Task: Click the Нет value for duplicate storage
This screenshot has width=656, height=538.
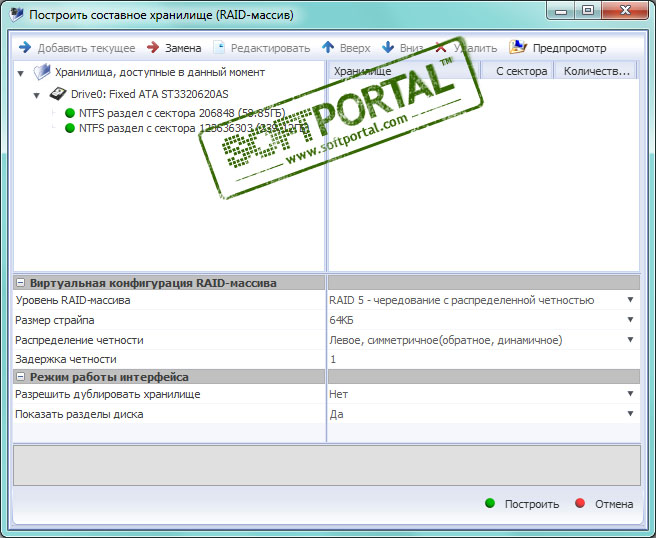Action: coord(338,394)
